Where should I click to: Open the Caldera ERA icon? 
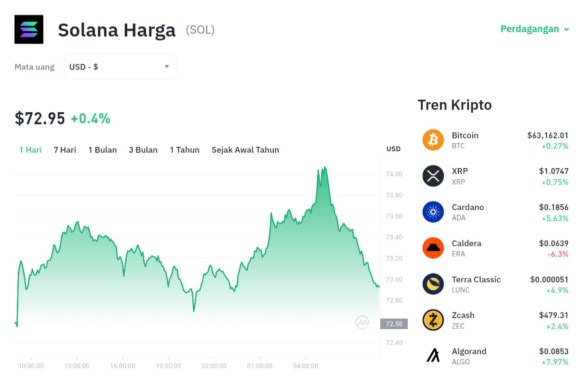tap(433, 248)
